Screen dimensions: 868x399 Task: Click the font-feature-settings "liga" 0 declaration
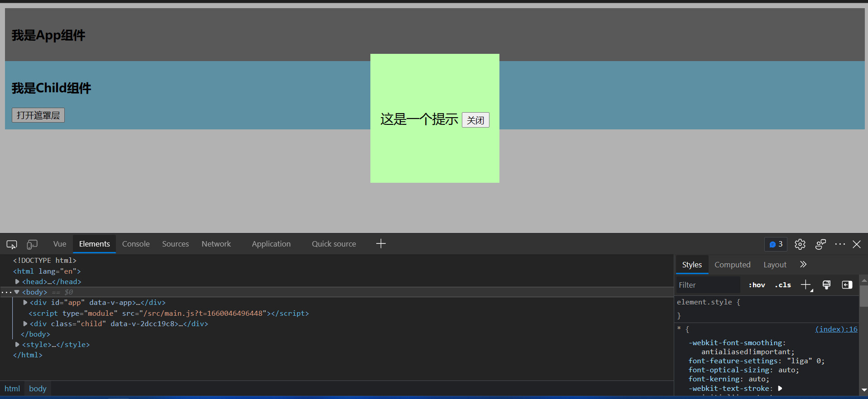pos(756,361)
